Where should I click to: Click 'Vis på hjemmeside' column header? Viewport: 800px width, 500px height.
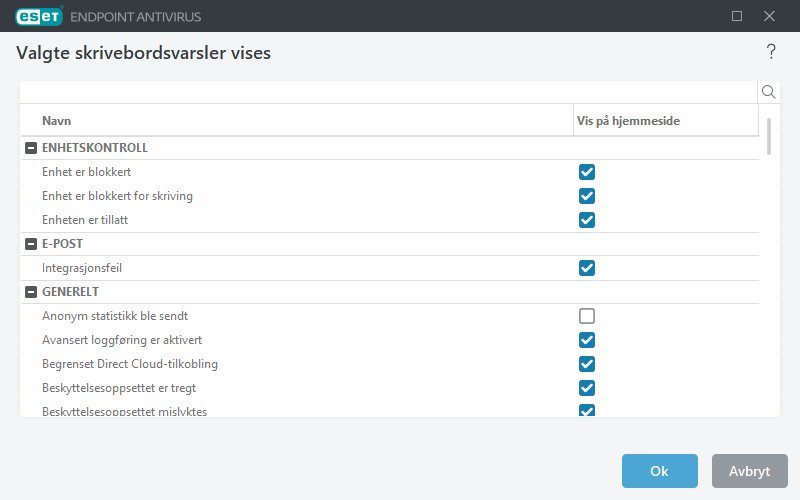click(664, 121)
